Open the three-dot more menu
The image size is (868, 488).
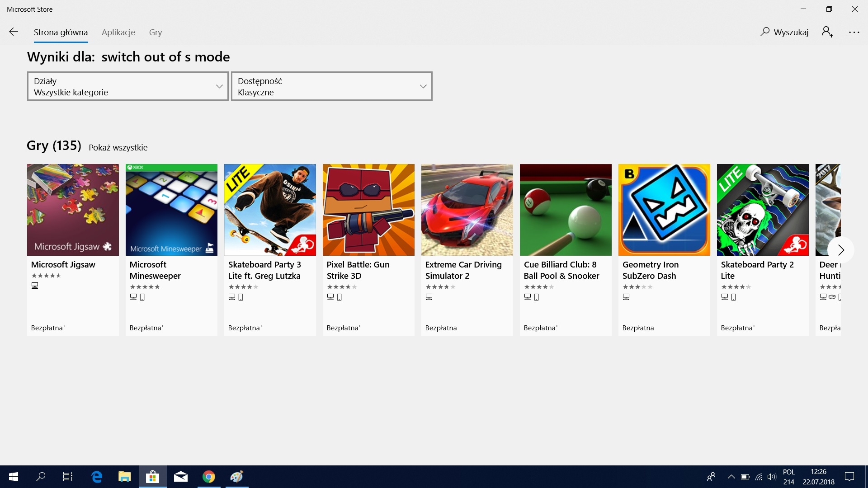(x=854, y=32)
